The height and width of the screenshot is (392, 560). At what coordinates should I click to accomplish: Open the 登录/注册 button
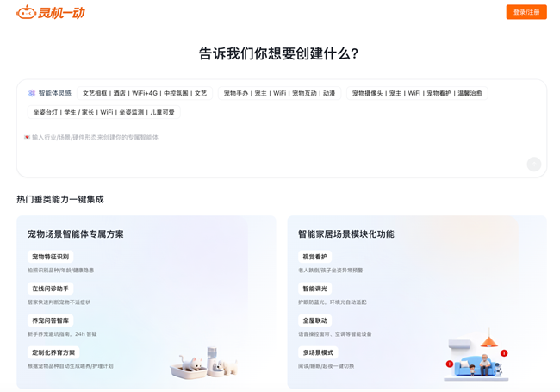pos(526,12)
